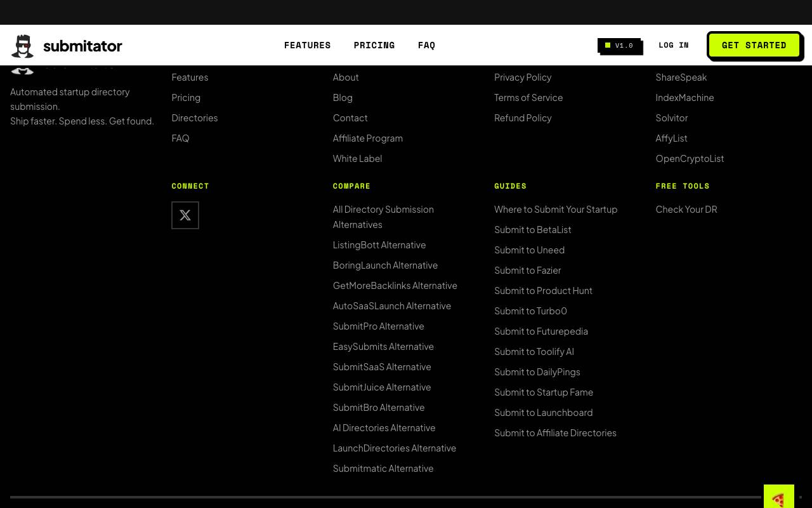The width and height of the screenshot is (812, 508).
Task: Open the ShareSpeak link
Action: 681,77
